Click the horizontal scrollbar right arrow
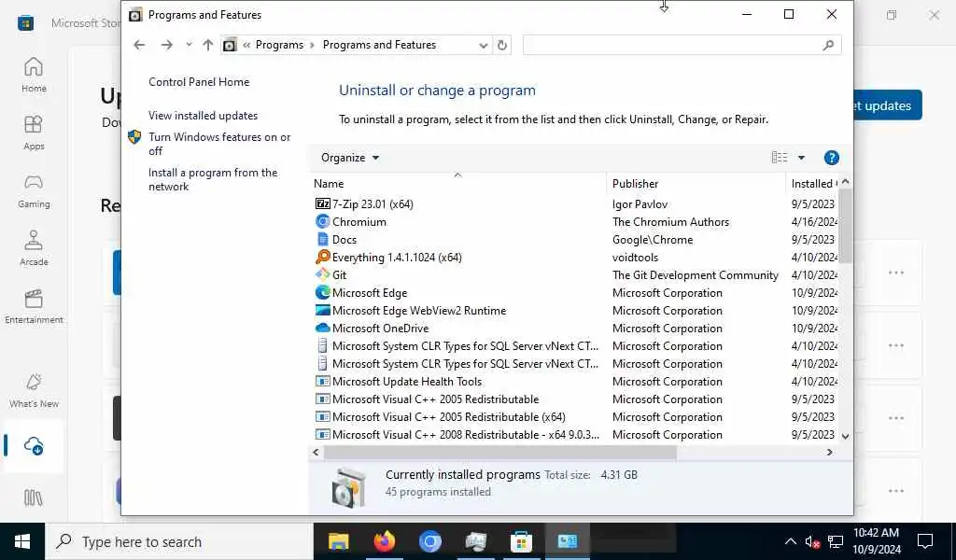Screen dimensions: 956x560 (x=830, y=452)
